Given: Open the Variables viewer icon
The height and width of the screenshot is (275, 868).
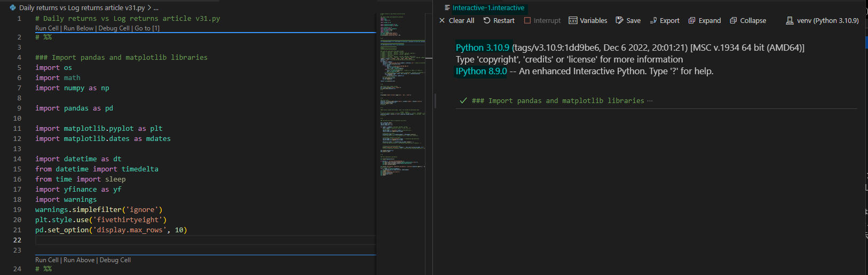Looking at the screenshot, I should coord(573,20).
